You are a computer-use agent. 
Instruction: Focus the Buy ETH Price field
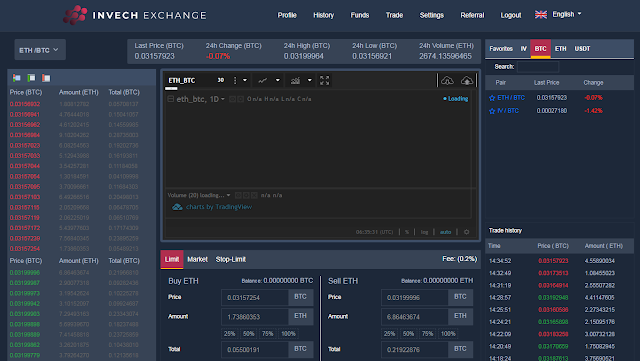pyautogui.click(x=255, y=297)
